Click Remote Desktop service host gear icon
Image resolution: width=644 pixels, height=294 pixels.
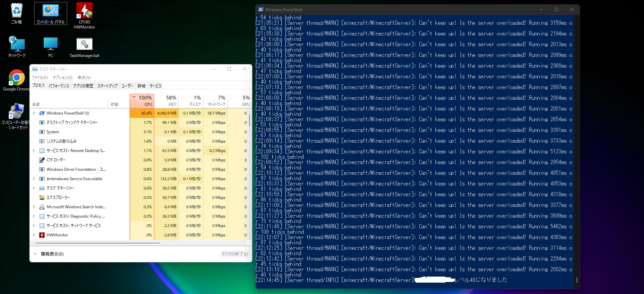coord(42,151)
